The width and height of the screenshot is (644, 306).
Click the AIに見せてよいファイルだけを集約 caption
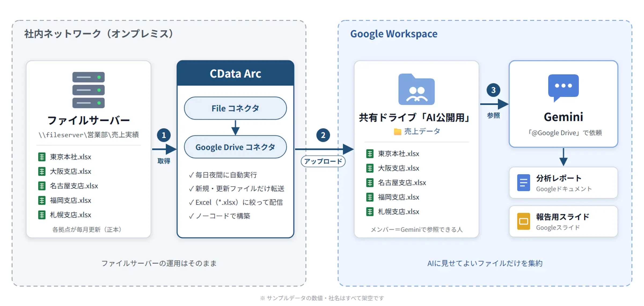pos(485,263)
